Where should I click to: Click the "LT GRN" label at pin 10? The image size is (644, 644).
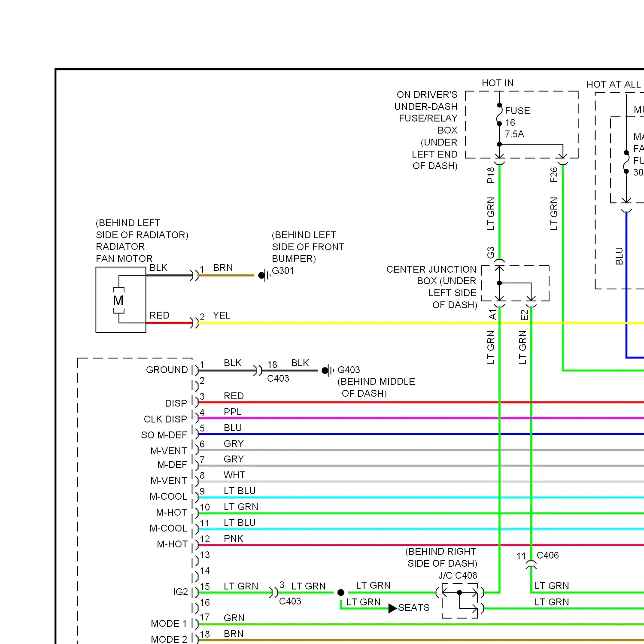[x=241, y=507]
